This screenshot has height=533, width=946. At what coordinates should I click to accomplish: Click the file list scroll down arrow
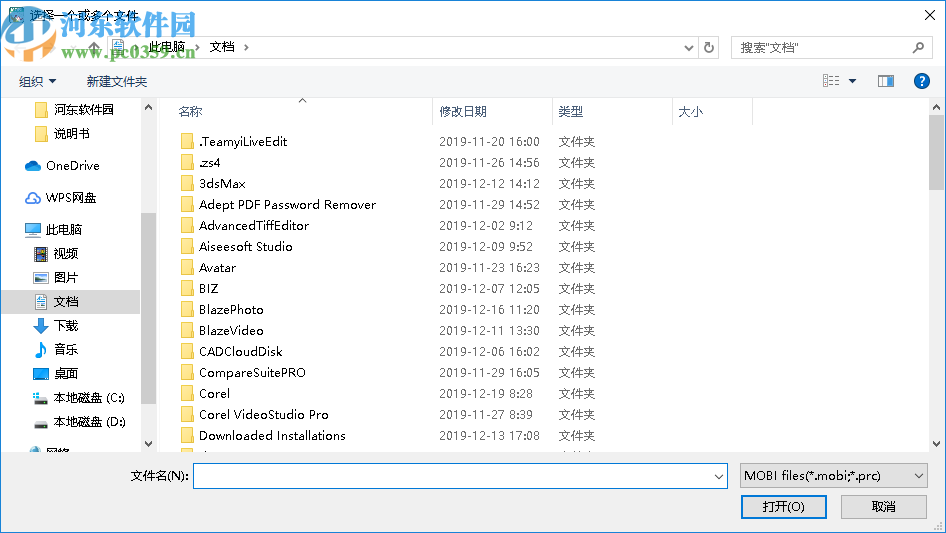pos(936,444)
